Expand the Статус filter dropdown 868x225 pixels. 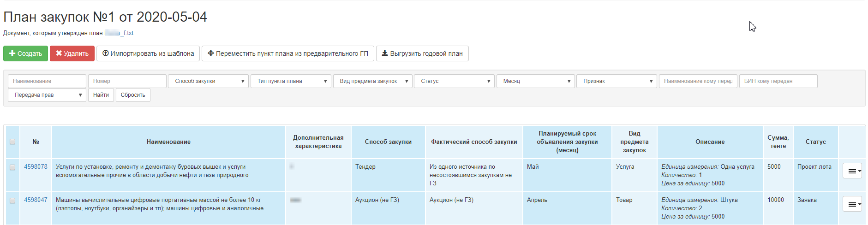(x=454, y=81)
